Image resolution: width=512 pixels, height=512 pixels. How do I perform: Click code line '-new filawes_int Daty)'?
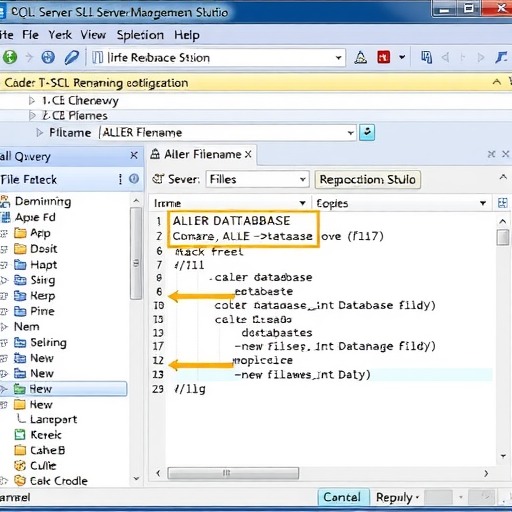tap(302, 375)
